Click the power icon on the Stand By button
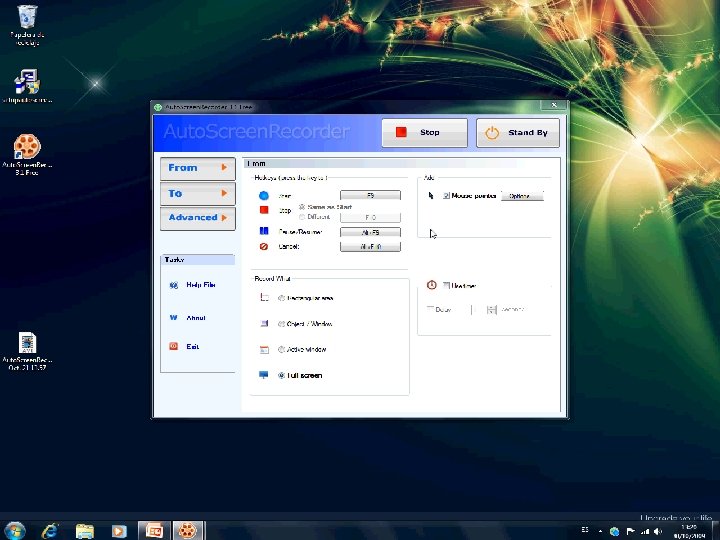The height and width of the screenshot is (540, 720). point(492,133)
